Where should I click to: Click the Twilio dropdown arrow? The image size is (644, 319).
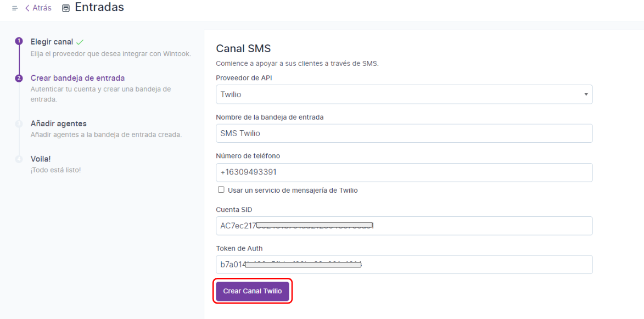(586, 94)
